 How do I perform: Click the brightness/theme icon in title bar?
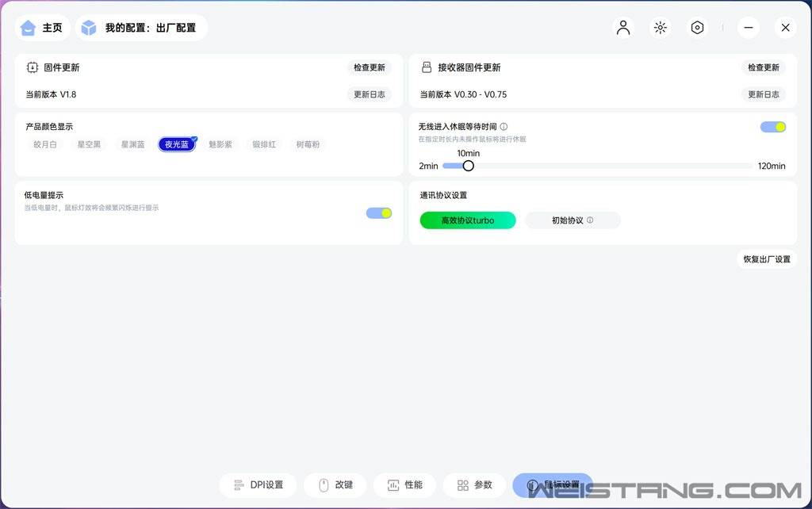click(x=660, y=27)
